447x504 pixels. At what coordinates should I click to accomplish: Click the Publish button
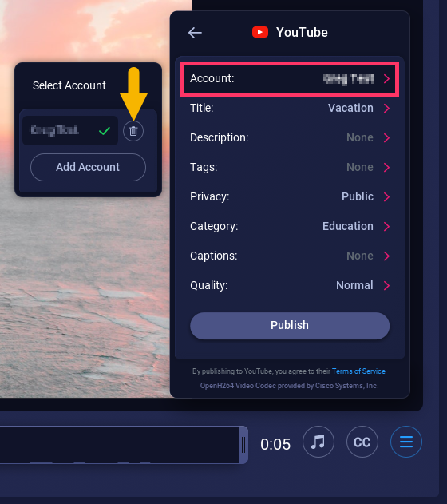[x=290, y=326]
